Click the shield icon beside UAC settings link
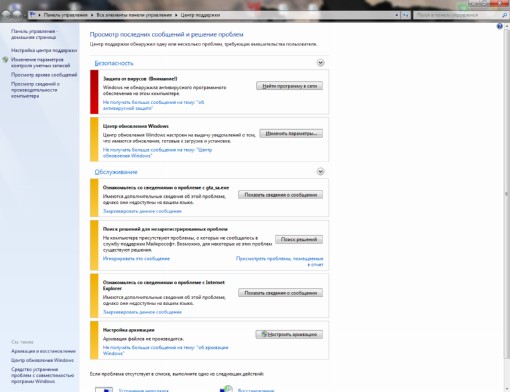510x392 pixels. [x=5, y=60]
